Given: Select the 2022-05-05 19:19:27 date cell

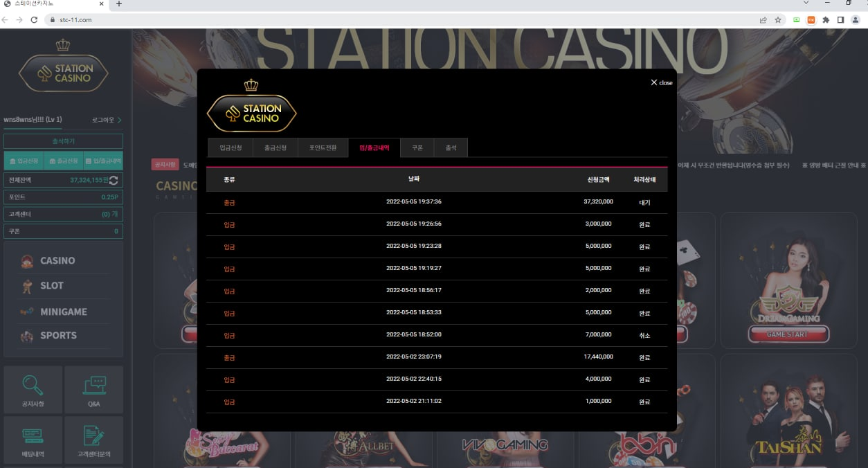Looking at the screenshot, I should (x=413, y=269).
